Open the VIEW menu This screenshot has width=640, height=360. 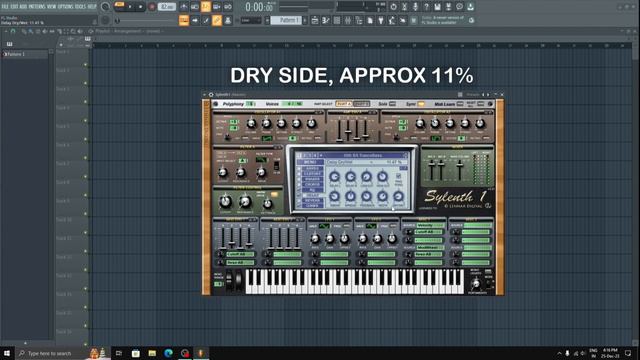coord(51,7)
